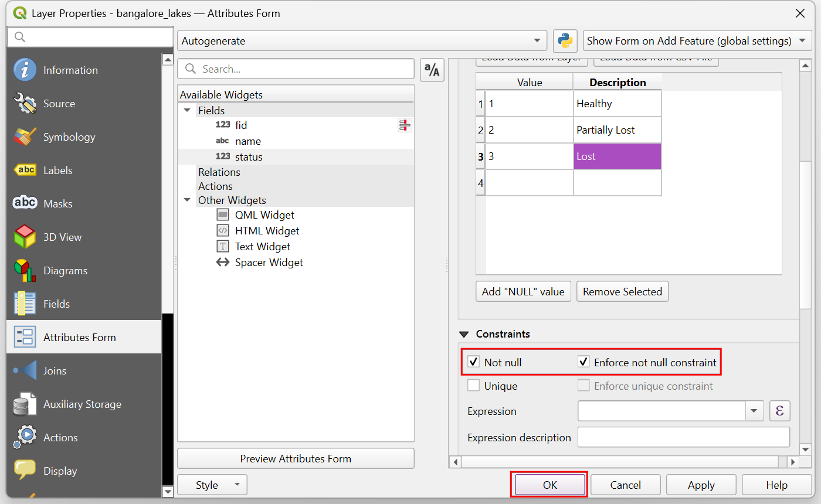
Task: Click Preview Attributes Form button
Action: pyautogui.click(x=296, y=459)
